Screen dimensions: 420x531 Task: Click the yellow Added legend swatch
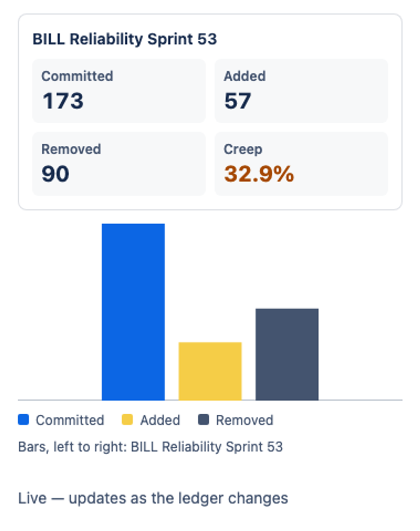point(127,420)
